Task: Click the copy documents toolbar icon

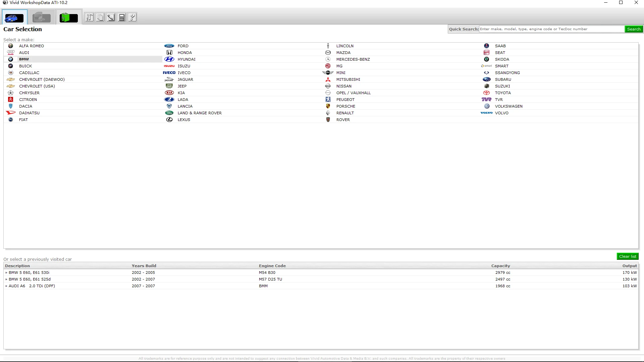Action: [100, 17]
